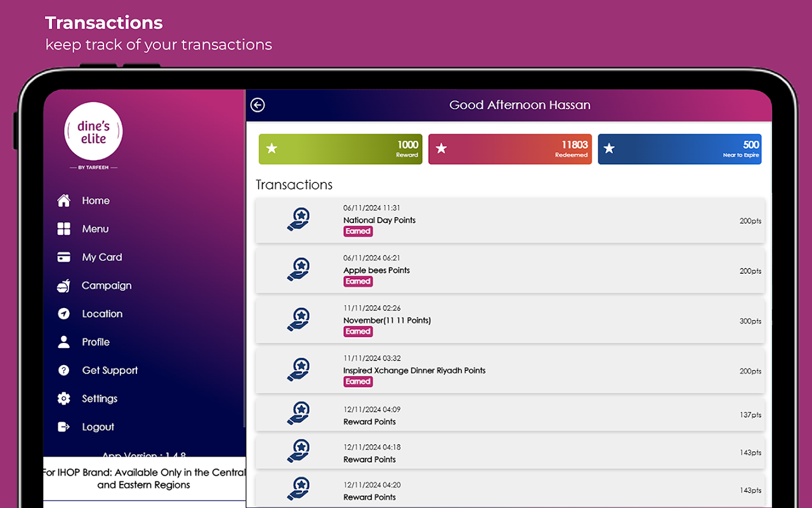Click the My Card credit card icon
This screenshot has height=508, width=812.
point(64,257)
